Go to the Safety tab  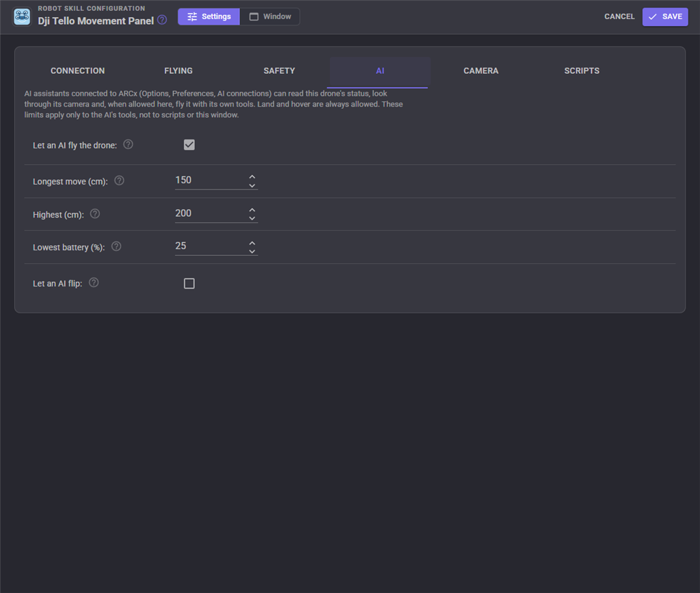pyautogui.click(x=280, y=71)
